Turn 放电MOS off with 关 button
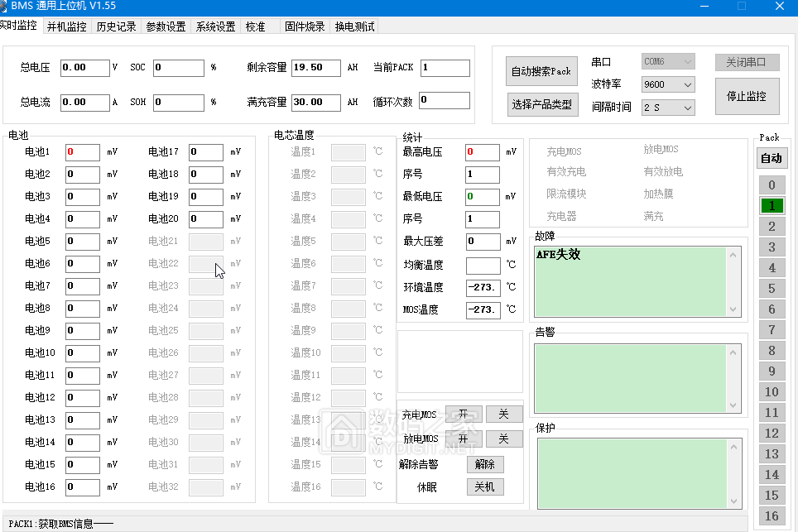Viewport: 798px width, 532px height. 504,439
